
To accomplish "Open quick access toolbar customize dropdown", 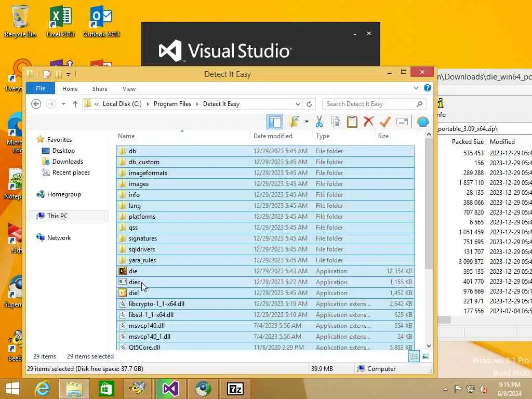I will pyautogui.click(x=68, y=74).
